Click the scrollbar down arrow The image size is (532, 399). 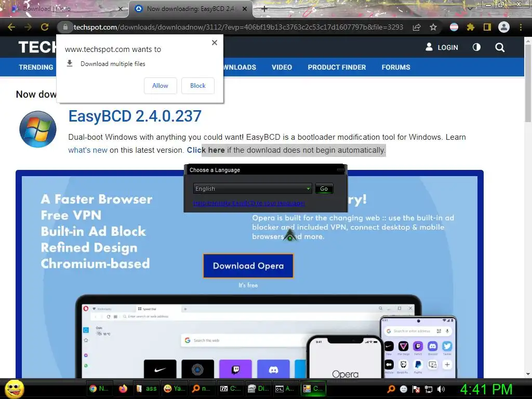point(528,374)
